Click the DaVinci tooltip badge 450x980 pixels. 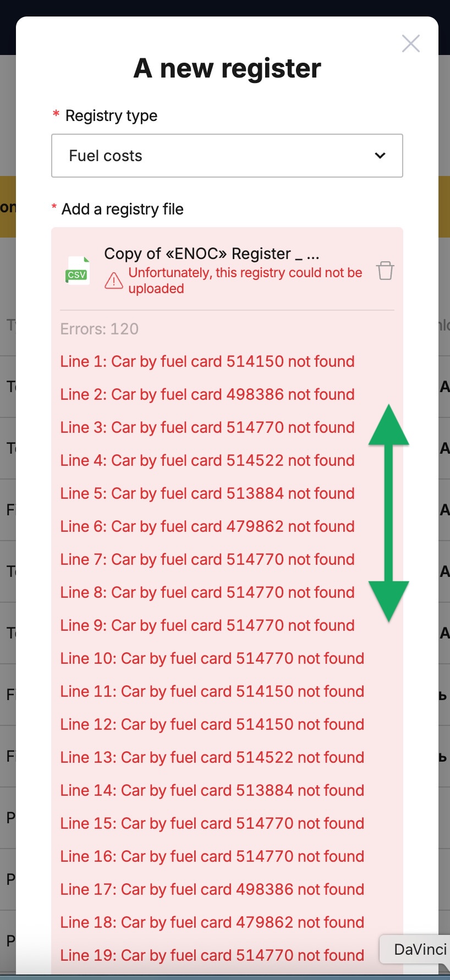pos(416,949)
